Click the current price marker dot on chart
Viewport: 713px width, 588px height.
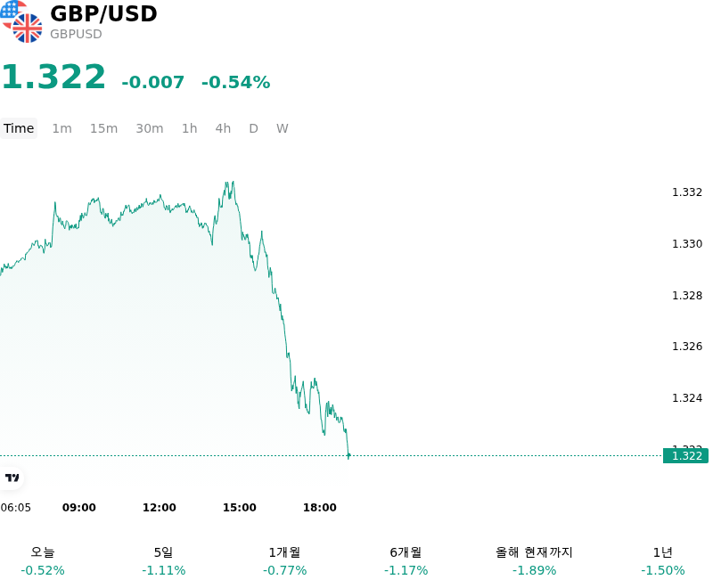[x=348, y=455]
